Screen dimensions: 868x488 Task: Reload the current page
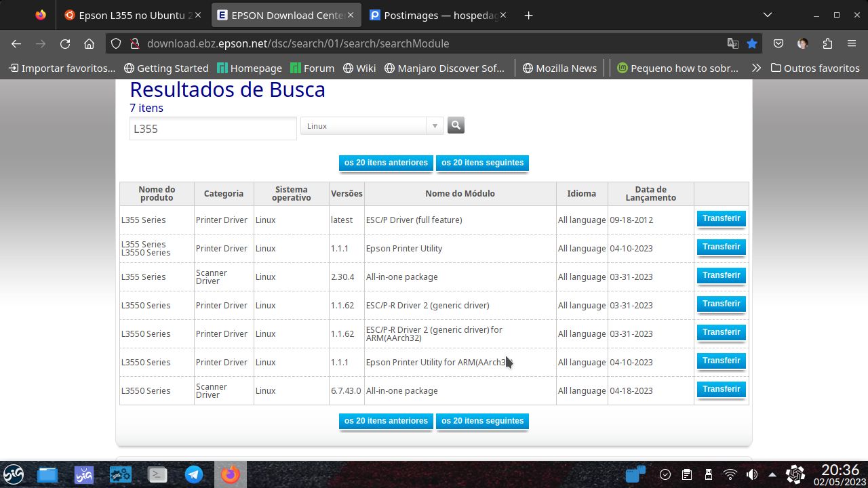65,43
